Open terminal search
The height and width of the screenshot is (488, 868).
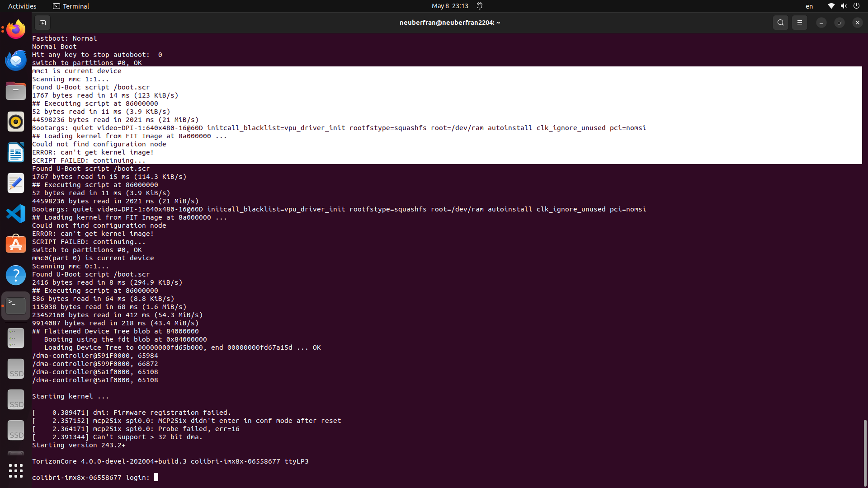click(x=780, y=23)
